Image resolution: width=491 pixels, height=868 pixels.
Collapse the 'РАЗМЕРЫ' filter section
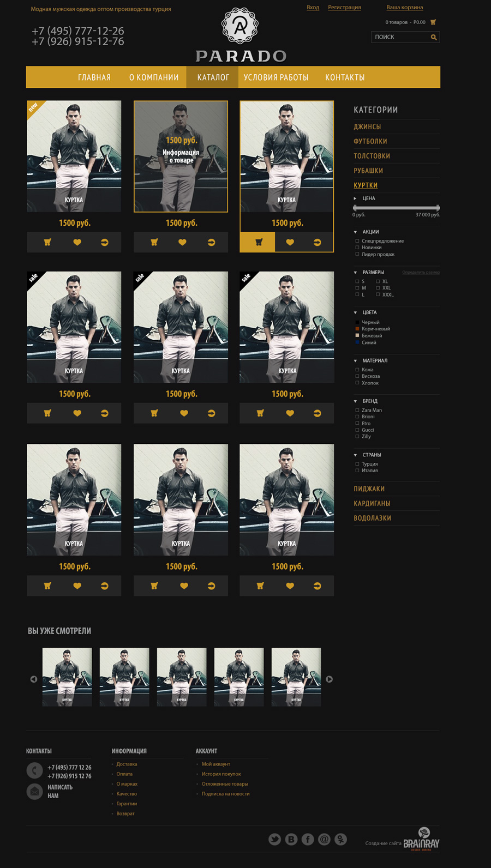click(355, 272)
